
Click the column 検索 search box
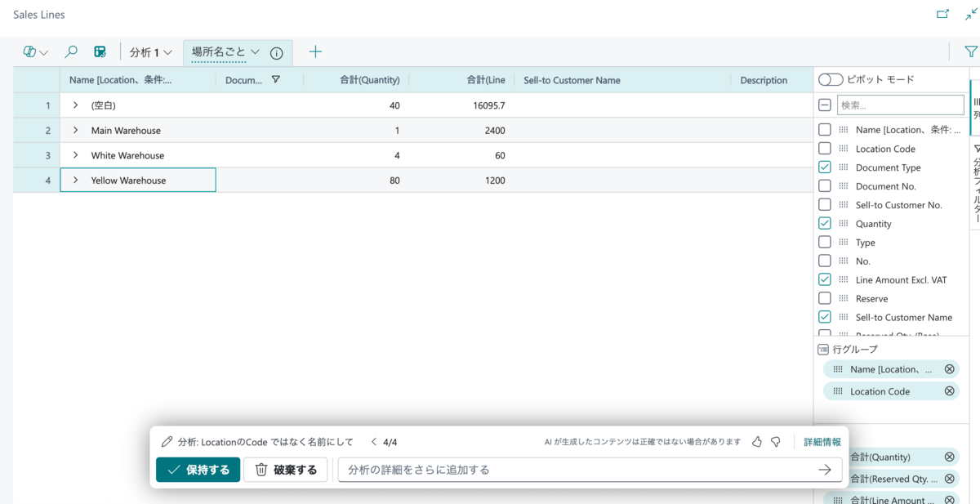[x=900, y=105]
